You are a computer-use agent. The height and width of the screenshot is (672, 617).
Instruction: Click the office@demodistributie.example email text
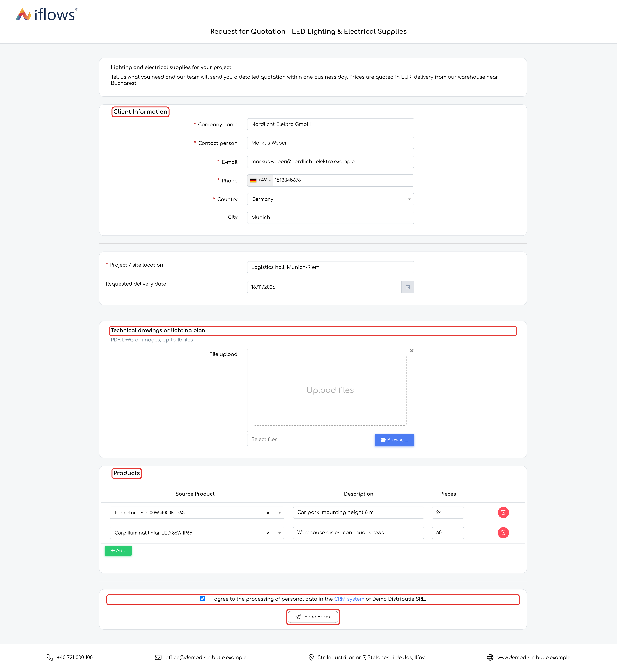pyautogui.click(x=206, y=657)
